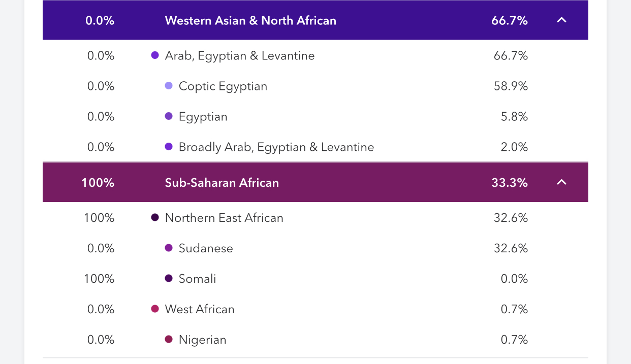Collapse the Western Asian & North African section
This screenshot has height=364, width=631.
click(561, 20)
